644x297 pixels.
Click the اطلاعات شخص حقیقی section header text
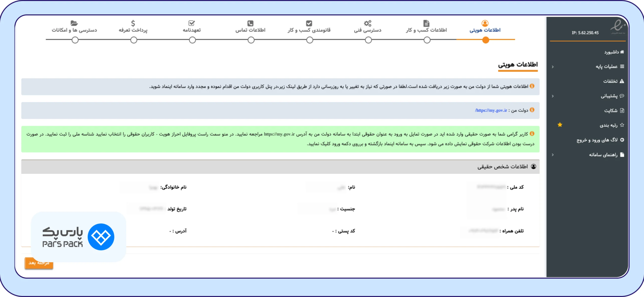pyautogui.click(x=503, y=166)
